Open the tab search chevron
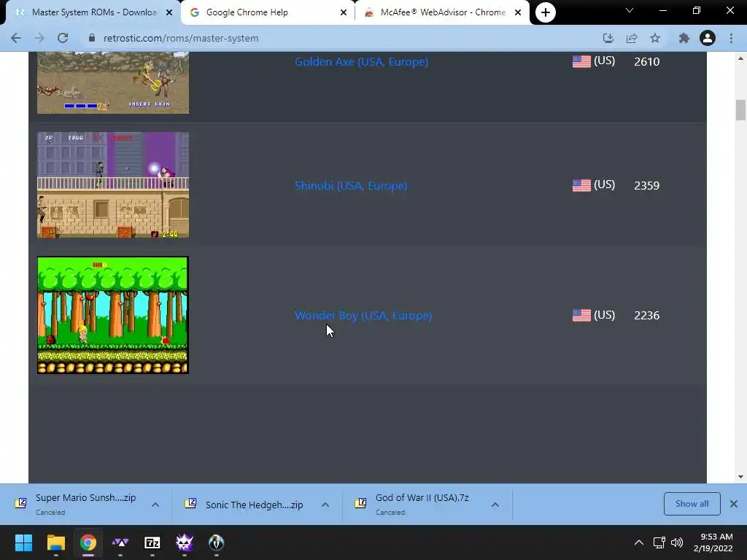The image size is (747, 560). [630, 10]
